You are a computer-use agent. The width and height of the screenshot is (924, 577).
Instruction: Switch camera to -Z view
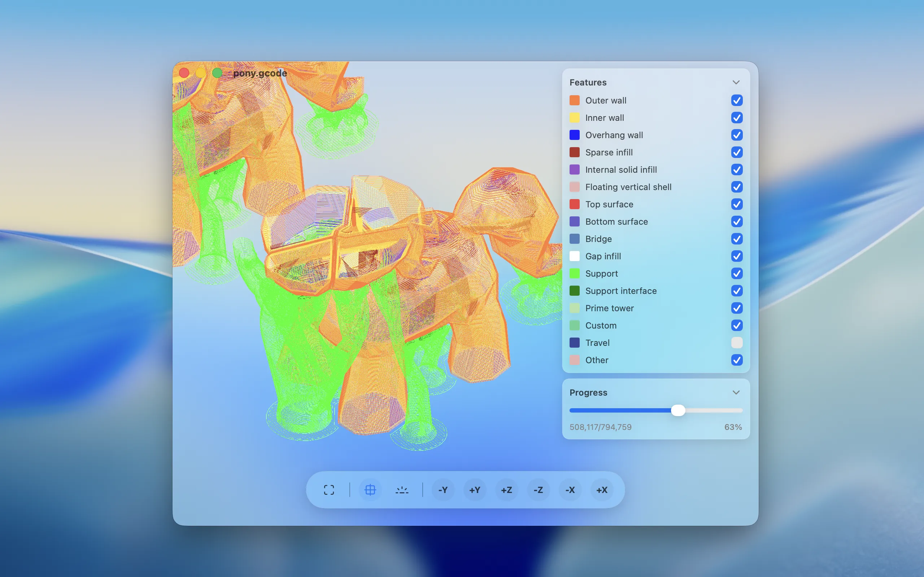(x=538, y=490)
